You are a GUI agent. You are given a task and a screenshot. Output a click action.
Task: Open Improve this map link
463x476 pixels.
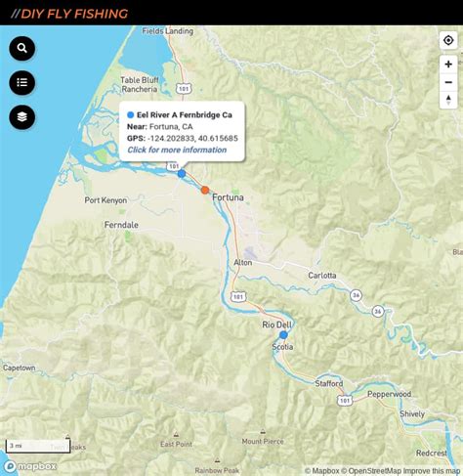[x=432, y=471]
